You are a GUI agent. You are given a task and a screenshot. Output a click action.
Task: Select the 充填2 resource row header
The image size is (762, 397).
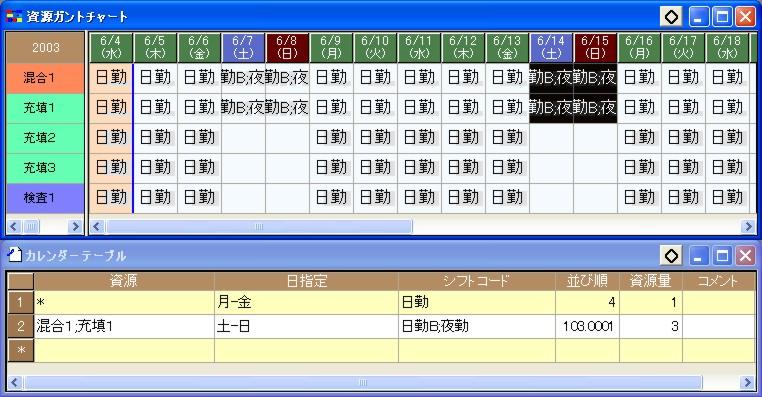(45, 138)
